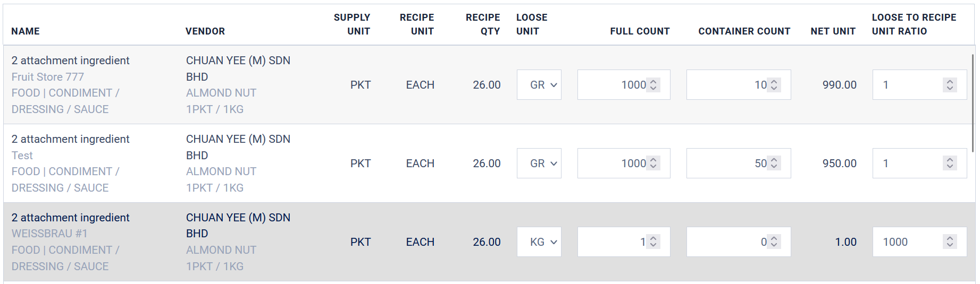Open Loose Unit dropdown for Test row
The width and height of the screenshot is (980, 284).
tap(539, 163)
